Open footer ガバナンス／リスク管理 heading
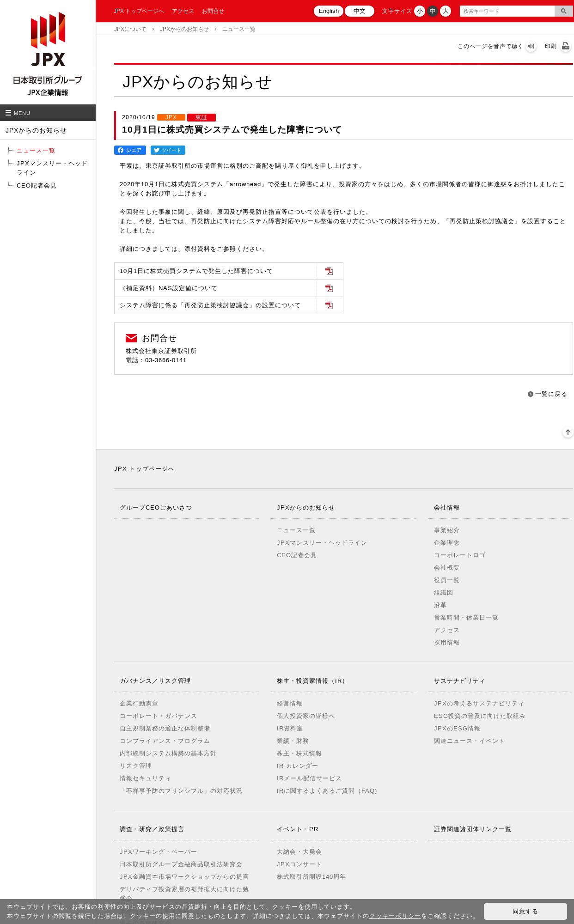Viewport: 574px width, 924px height. click(155, 681)
